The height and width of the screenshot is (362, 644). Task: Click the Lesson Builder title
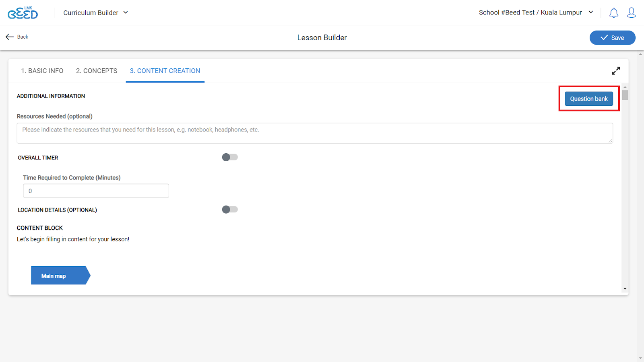tap(322, 38)
